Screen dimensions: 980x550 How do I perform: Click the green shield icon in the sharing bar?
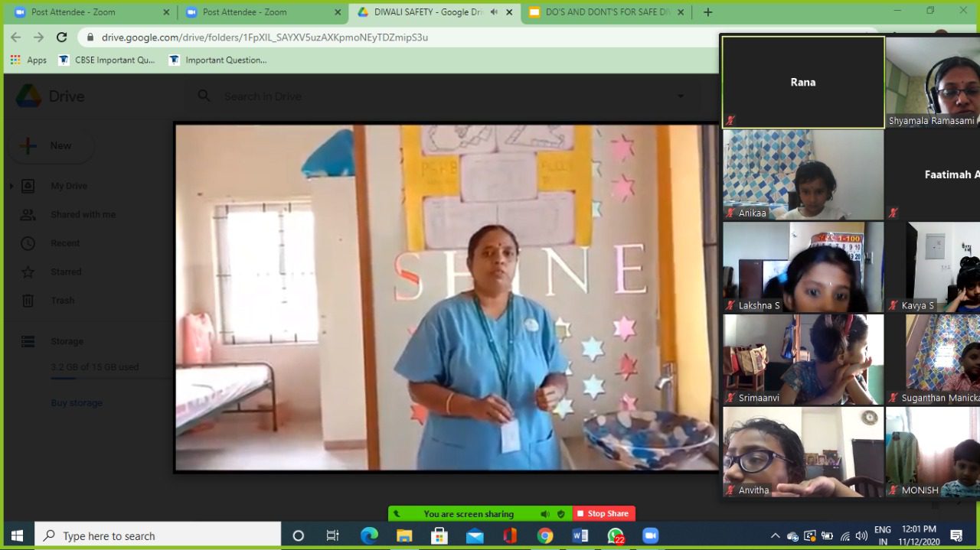[x=561, y=514]
